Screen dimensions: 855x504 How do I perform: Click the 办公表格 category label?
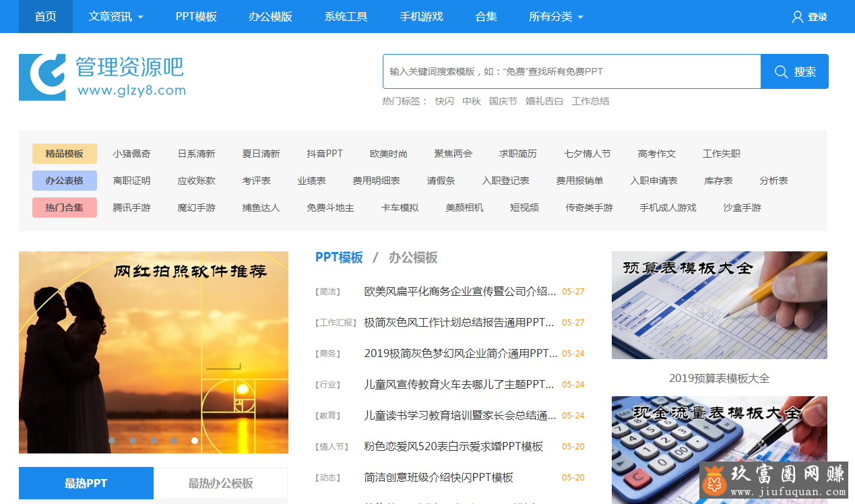click(x=65, y=181)
